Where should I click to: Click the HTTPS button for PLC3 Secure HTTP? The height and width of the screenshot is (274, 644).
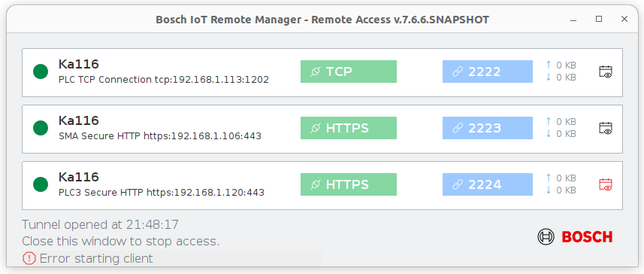tap(348, 184)
